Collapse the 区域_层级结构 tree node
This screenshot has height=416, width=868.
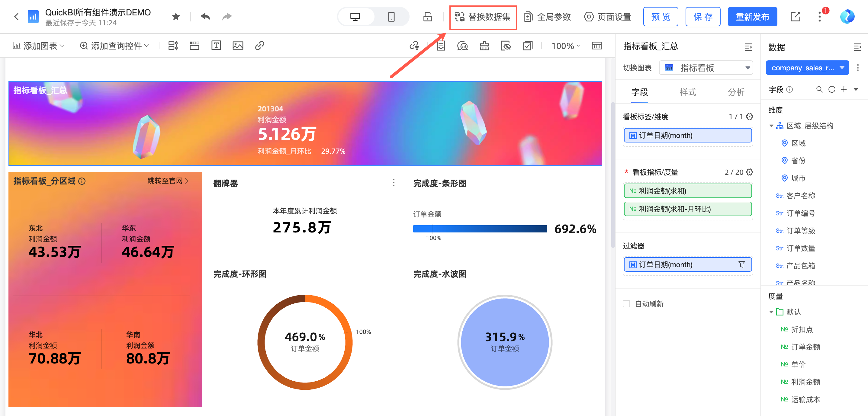click(x=771, y=126)
